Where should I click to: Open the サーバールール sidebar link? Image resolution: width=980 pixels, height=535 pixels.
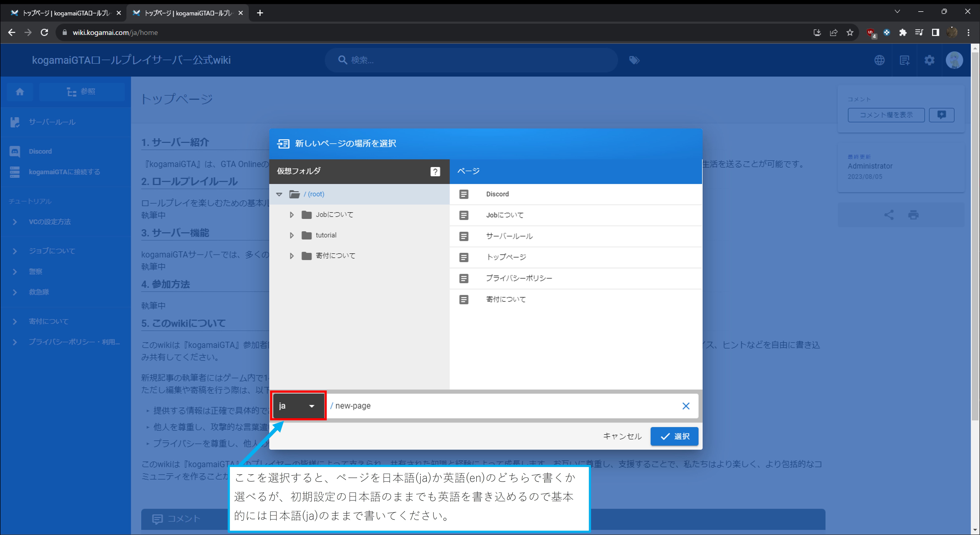pos(65,122)
